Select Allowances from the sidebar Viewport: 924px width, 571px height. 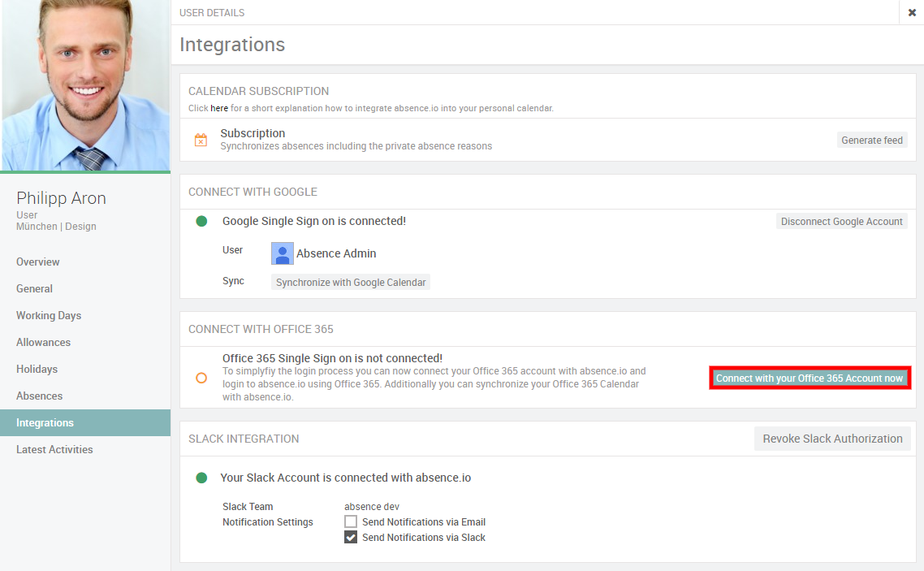[43, 342]
